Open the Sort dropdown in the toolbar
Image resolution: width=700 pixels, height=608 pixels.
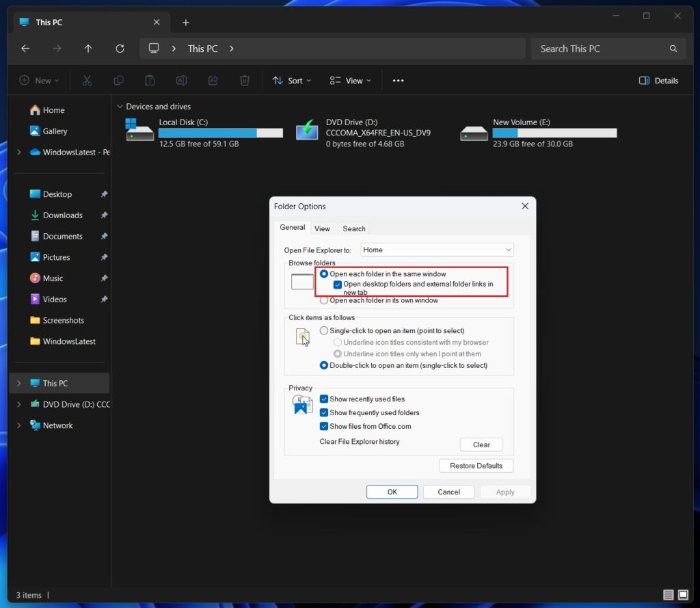tap(291, 80)
